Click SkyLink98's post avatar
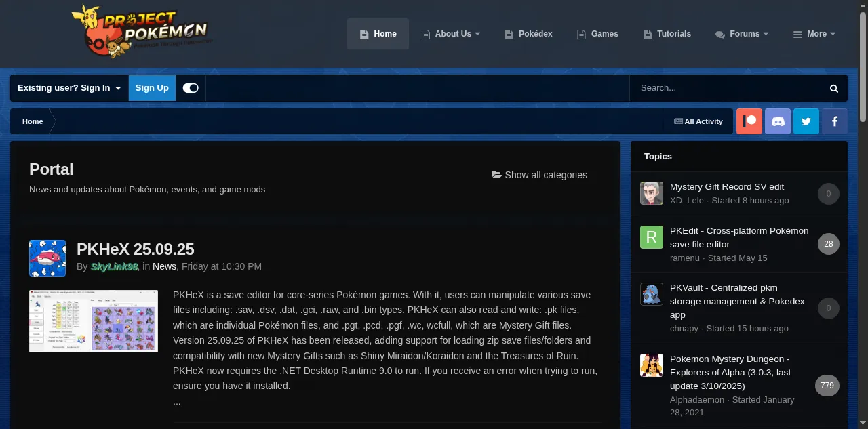The image size is (868, 429). pos(47,258)
